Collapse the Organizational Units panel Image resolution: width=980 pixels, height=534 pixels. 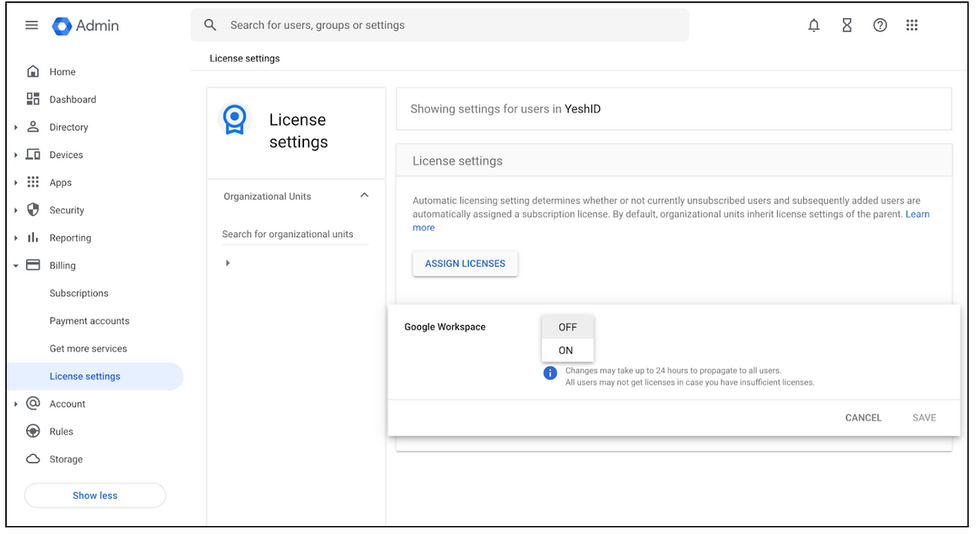[x=364, y=195]
